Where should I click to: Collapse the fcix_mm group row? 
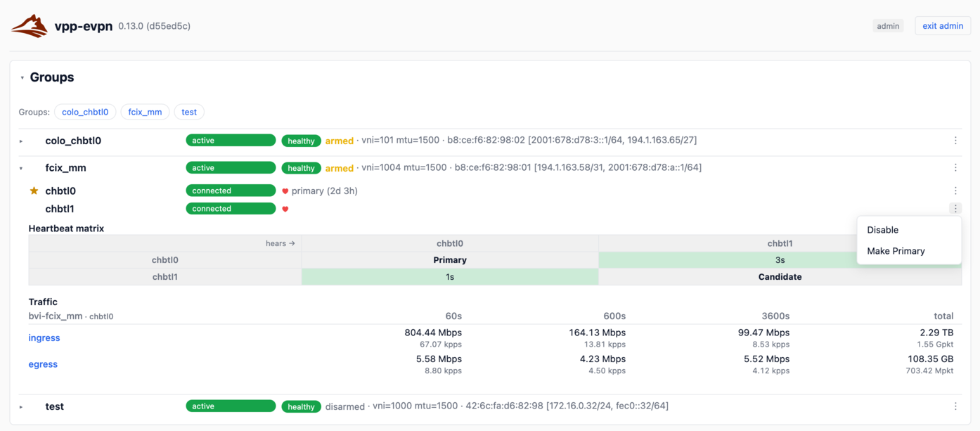21,169
